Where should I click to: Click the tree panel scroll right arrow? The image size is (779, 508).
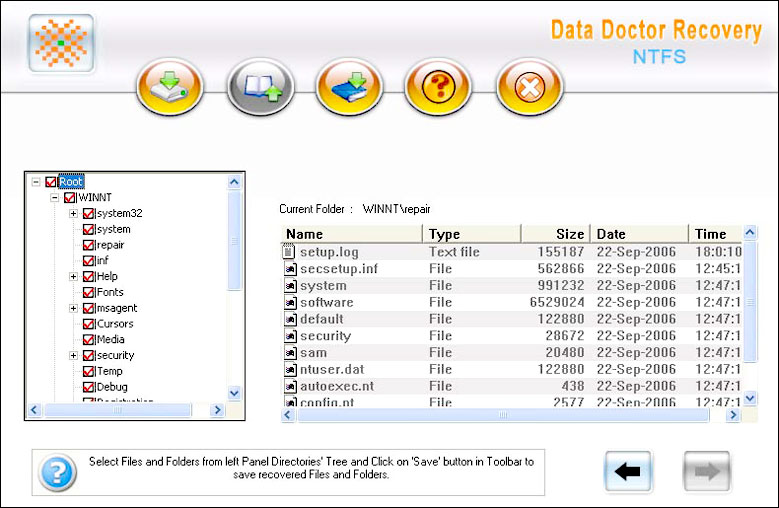pyautogui.click(x=217, y=410)
